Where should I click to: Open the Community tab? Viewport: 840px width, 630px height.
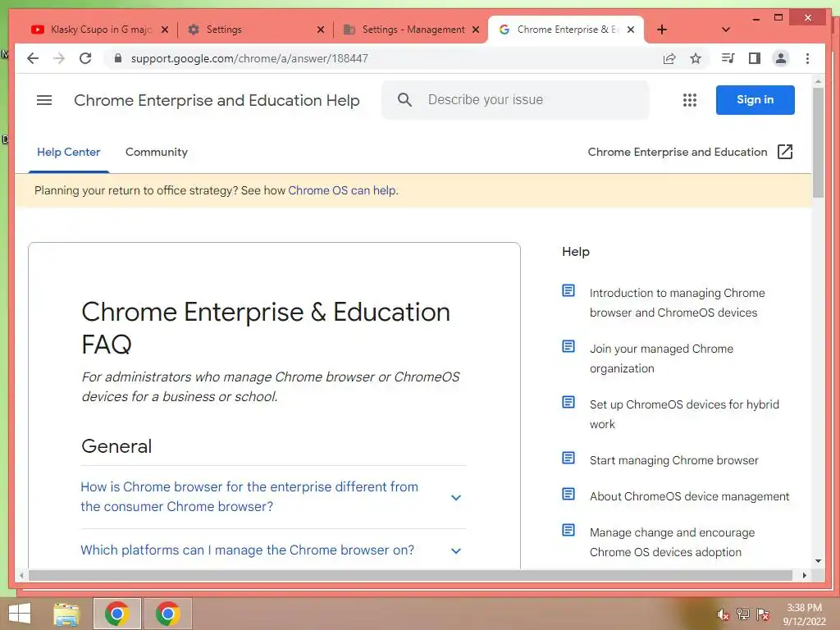tap(157, 152)
